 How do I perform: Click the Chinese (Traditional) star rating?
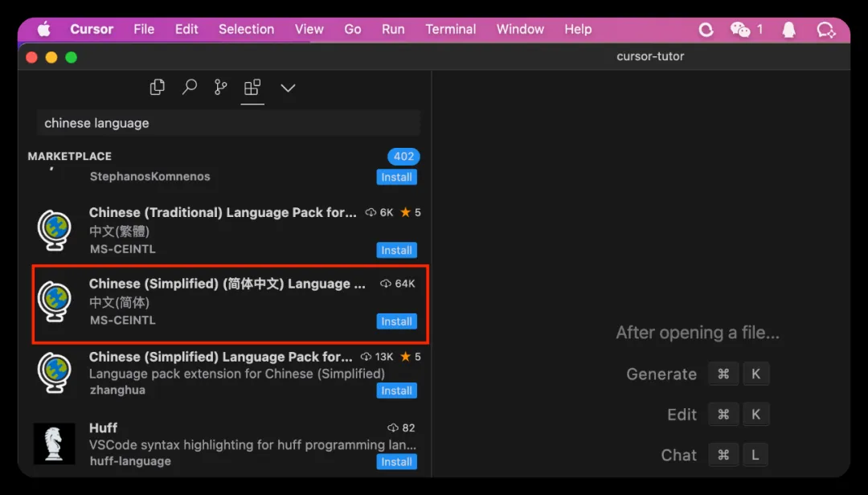pos(410,213)
